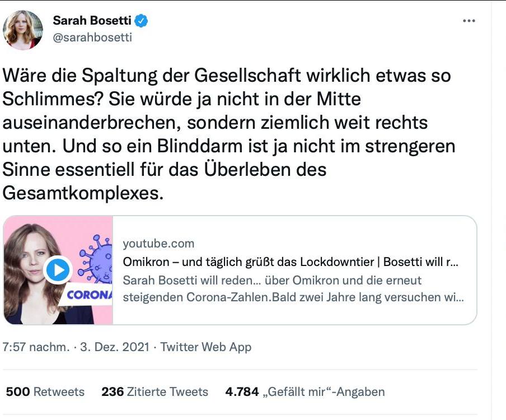
Task: Open the @sarahbosetti handle link
Action: [92, 38]
